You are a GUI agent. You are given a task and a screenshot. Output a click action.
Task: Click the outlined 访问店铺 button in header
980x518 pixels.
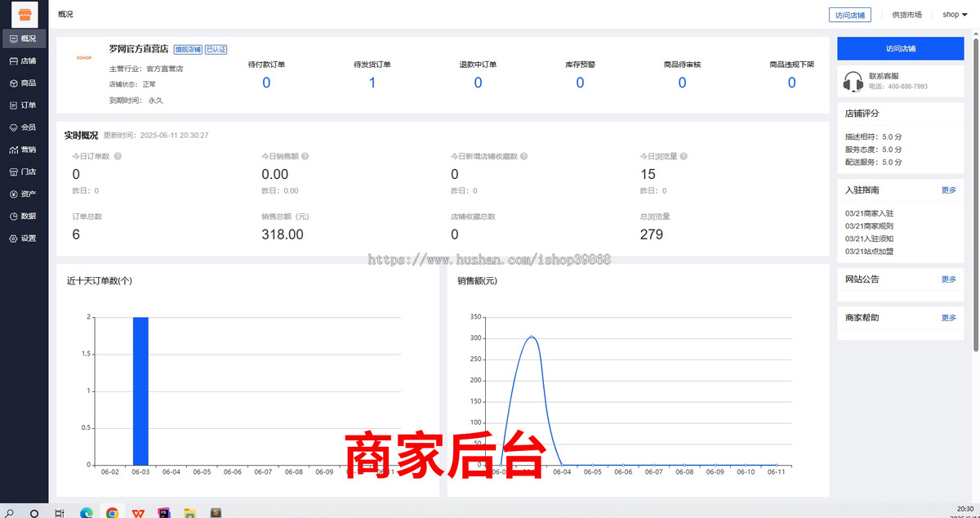point(849,15)
